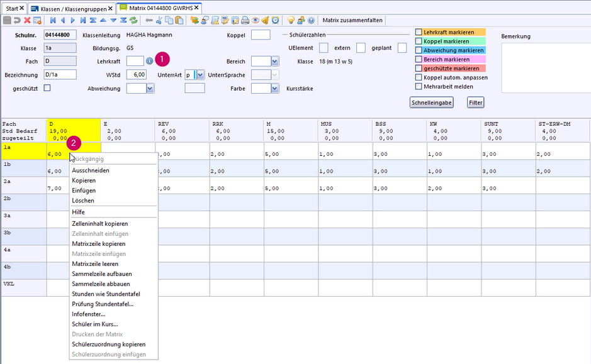591x364 pixels.
Task: Check the 'geschützt' checkbox
Action: click(x=47, y=88)
